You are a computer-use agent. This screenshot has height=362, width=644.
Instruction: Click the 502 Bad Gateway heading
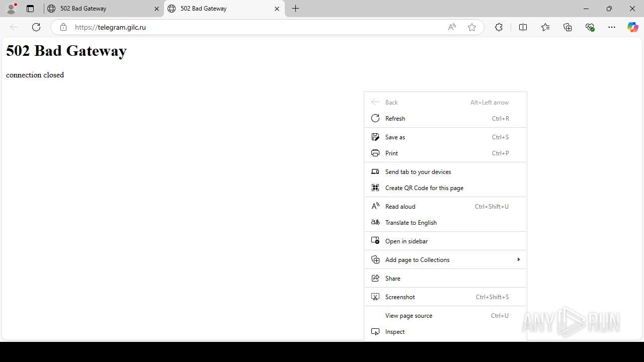(66, 51)
